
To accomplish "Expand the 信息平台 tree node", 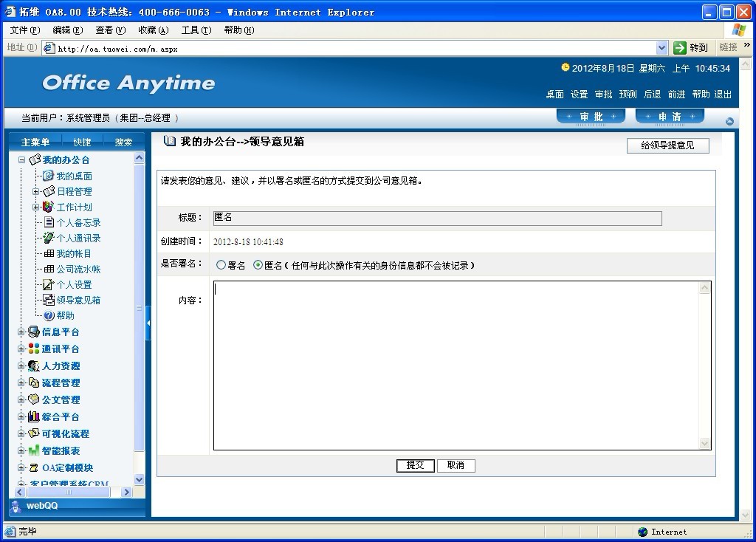I will pyautogui.click(x=21, y=332).
